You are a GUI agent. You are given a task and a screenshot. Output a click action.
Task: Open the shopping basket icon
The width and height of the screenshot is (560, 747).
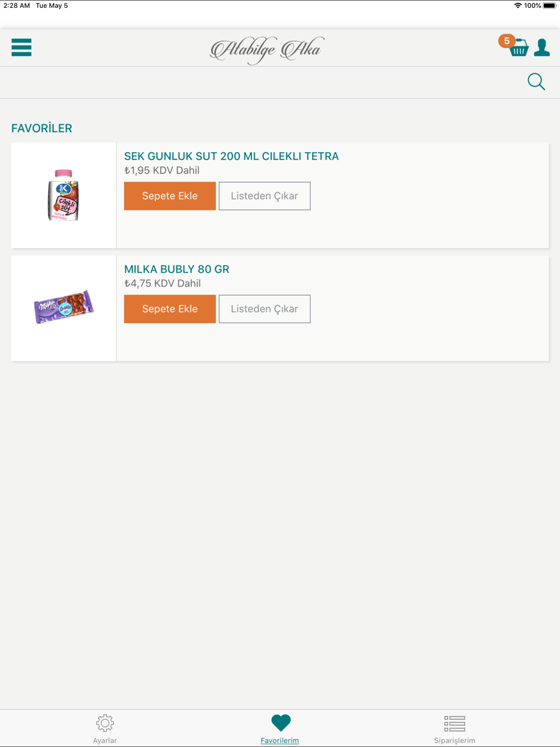tap(520, 49)
